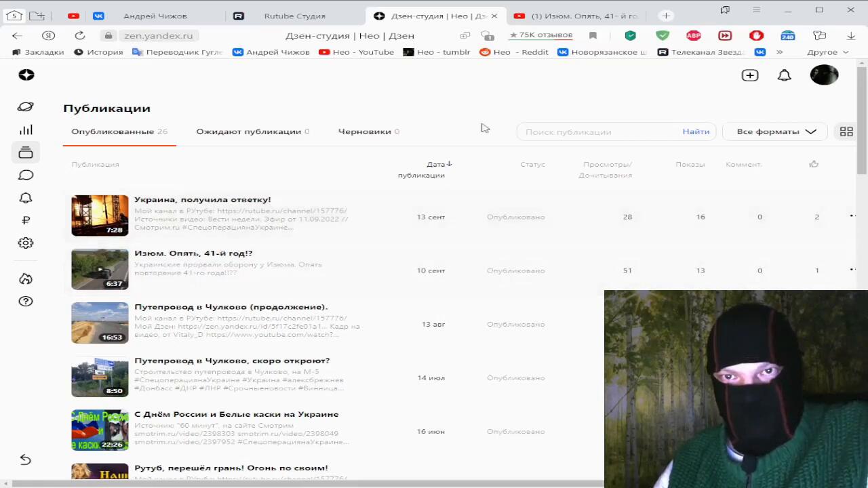Click the vertical page scrollbar
Screen dimensions: 868x488
point(861,122)
